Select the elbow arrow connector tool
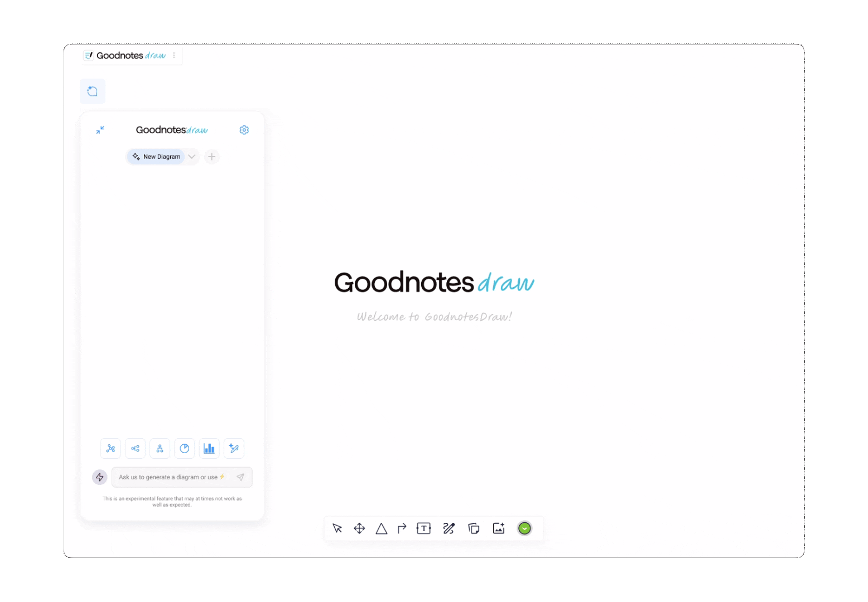 point(402,528)
